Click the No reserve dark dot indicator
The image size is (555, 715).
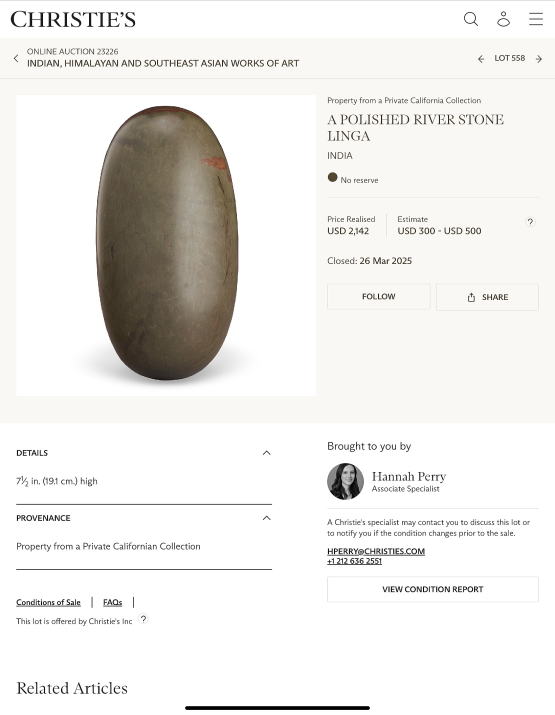[x=332, y=177]
